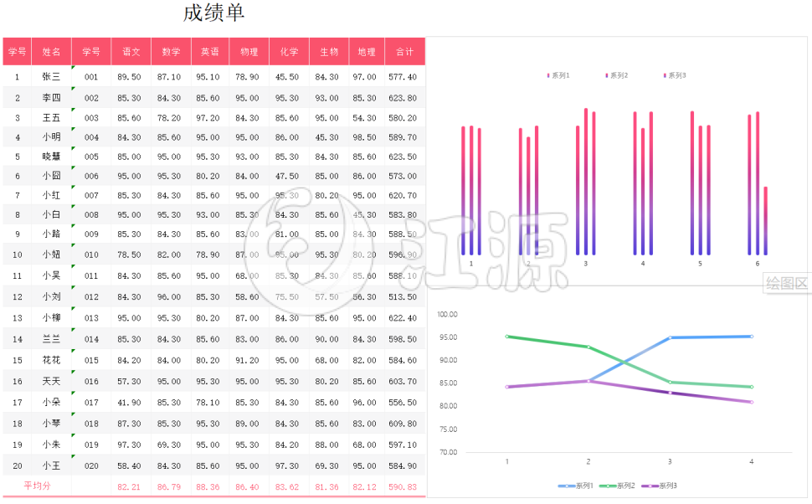This screenshot has height=504, width=812.
Task: Select the name cell 小明
Action: (x=51, y=136)
